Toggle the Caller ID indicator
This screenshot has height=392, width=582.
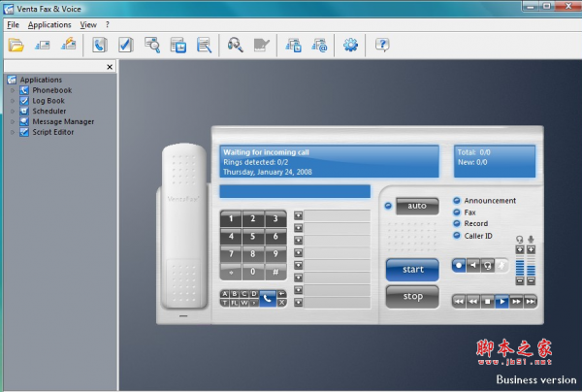(457, 236)
